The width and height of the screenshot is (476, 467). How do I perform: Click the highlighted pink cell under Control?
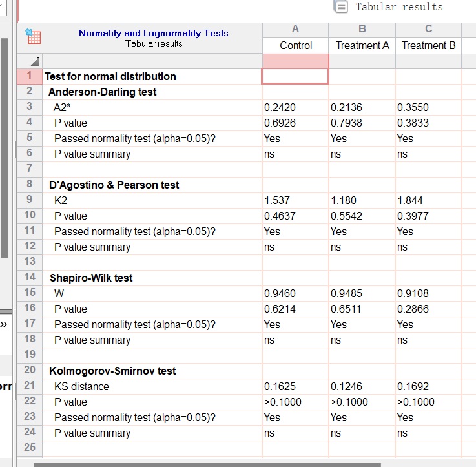tap(295, 61)
